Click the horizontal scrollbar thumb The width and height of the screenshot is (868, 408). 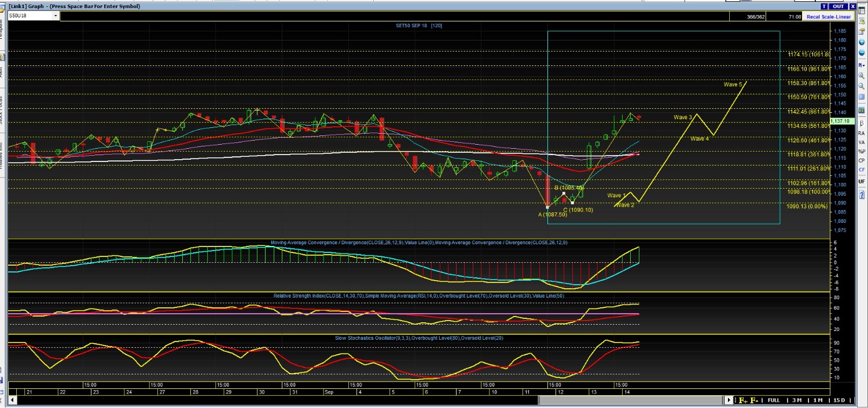point(631,400)
